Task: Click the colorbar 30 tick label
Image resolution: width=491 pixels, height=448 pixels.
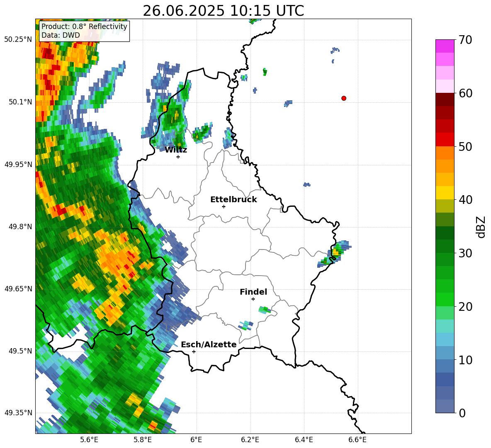Action: tap(466, 253)
